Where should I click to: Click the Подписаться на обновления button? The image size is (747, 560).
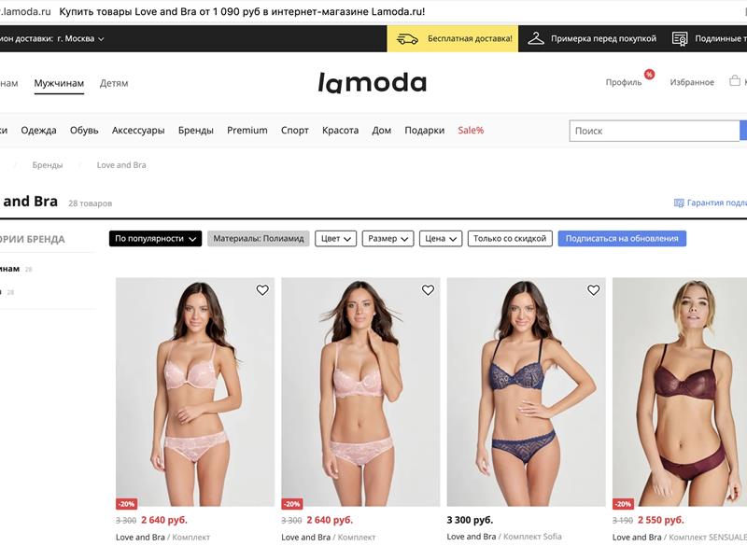click(622, 239)
